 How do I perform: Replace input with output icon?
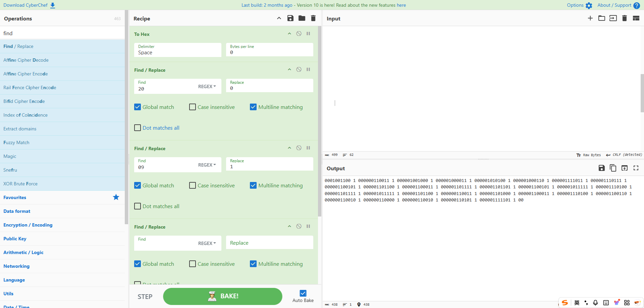tap(625, 168)
